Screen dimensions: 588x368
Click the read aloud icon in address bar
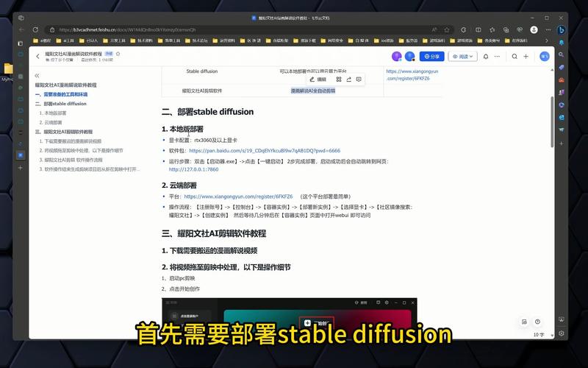(x=434, y=29)
